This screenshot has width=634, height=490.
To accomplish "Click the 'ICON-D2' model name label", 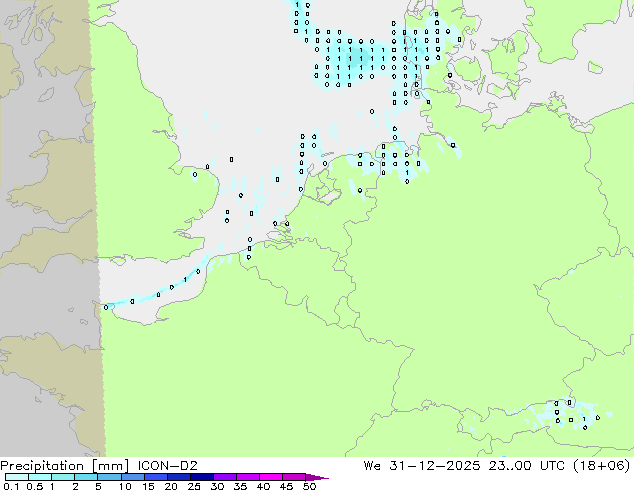I will [167, 466].
